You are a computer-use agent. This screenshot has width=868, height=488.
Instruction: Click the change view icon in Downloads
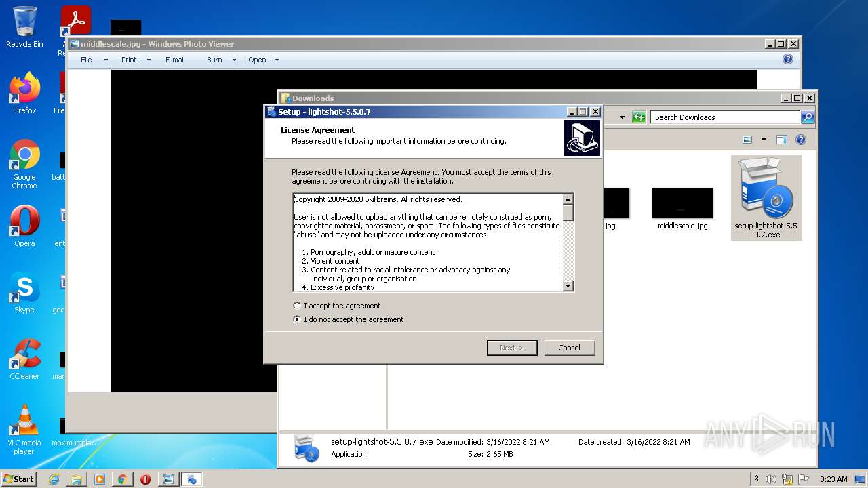747,140
